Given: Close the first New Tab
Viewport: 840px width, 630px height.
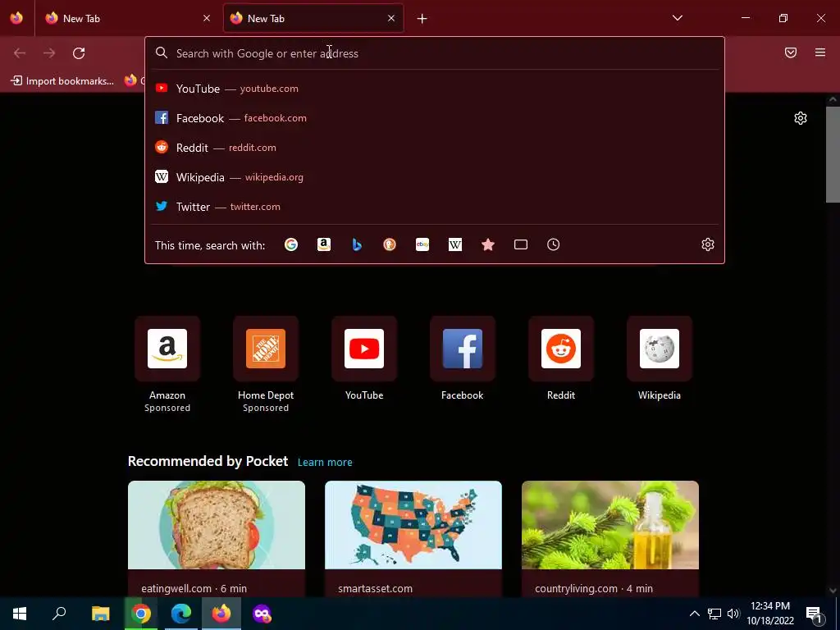Looking at the screenshot, I should (x=207, y=18).
